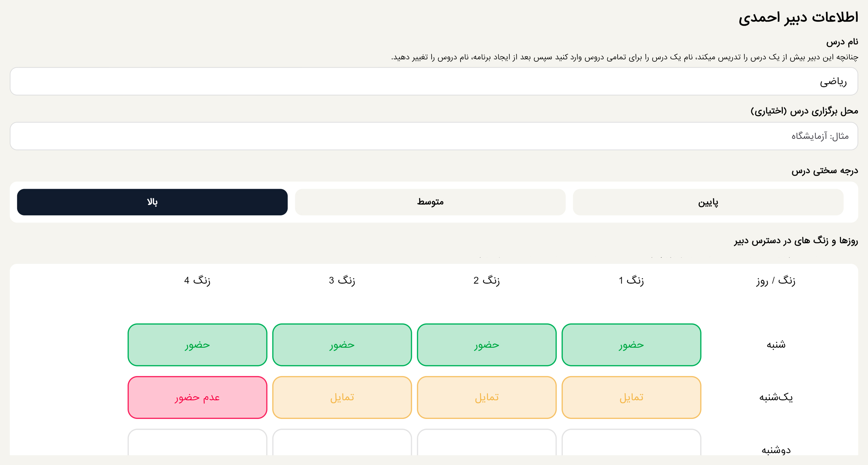Click the نام درس input containing ریاضی
868x465 pixels.
434,81
